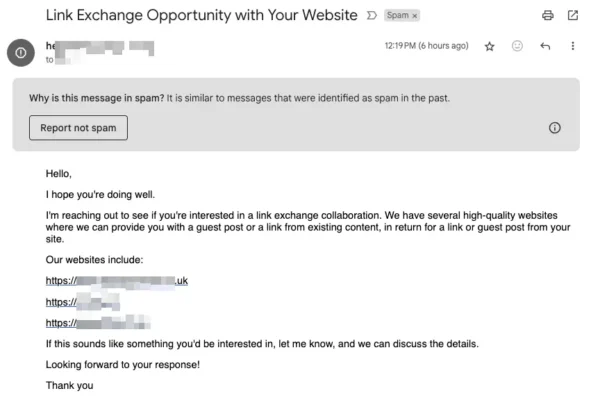
Task: Click the 12:19 PM timestamp
Action: [426, 46]
